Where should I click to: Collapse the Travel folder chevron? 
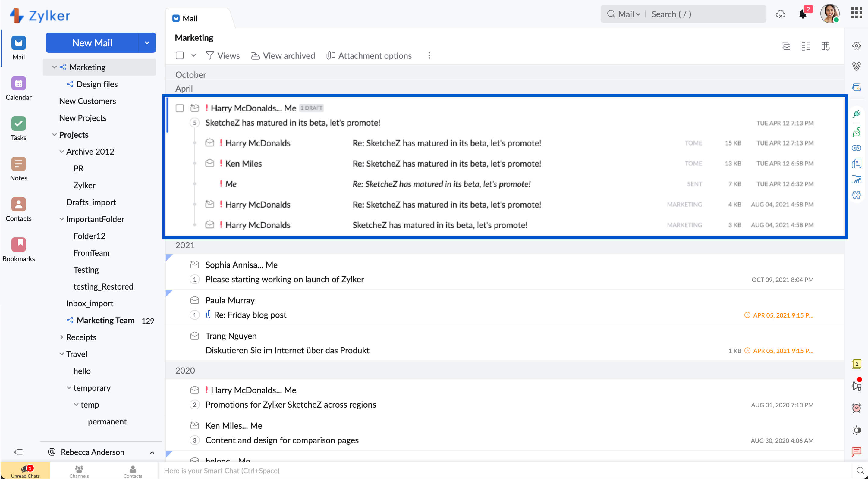[x=61, y=354]
